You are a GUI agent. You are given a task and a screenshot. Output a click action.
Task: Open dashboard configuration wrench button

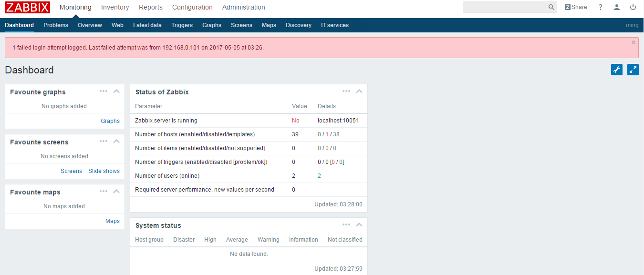[x=617, y=70]
